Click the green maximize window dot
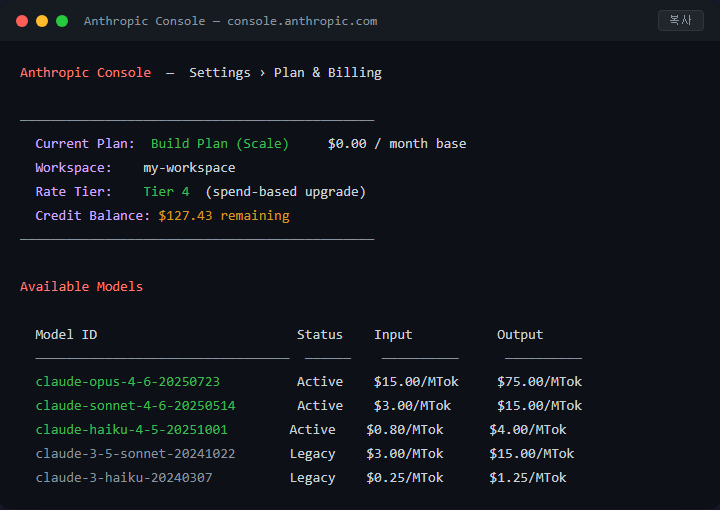The height and width of the screenshot is (510, 720). coord(62,21)
